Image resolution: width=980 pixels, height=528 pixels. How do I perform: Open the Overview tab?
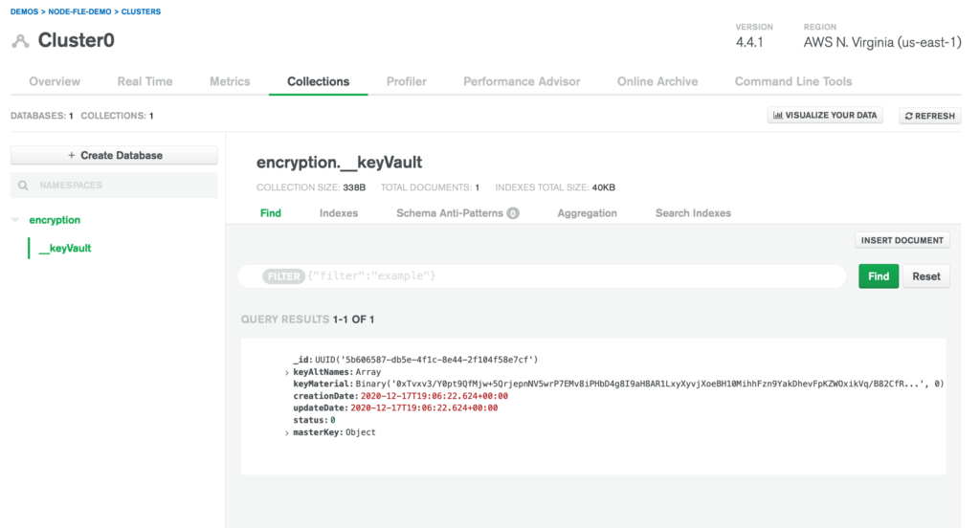point(55,82)
